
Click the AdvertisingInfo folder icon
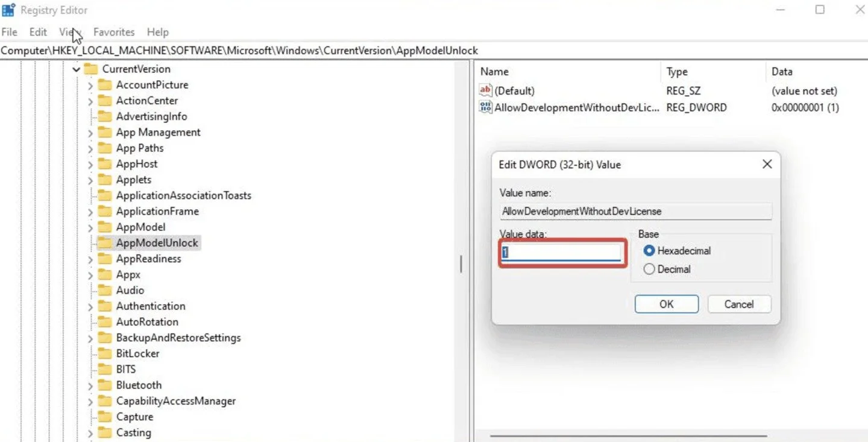click(105, 116)
